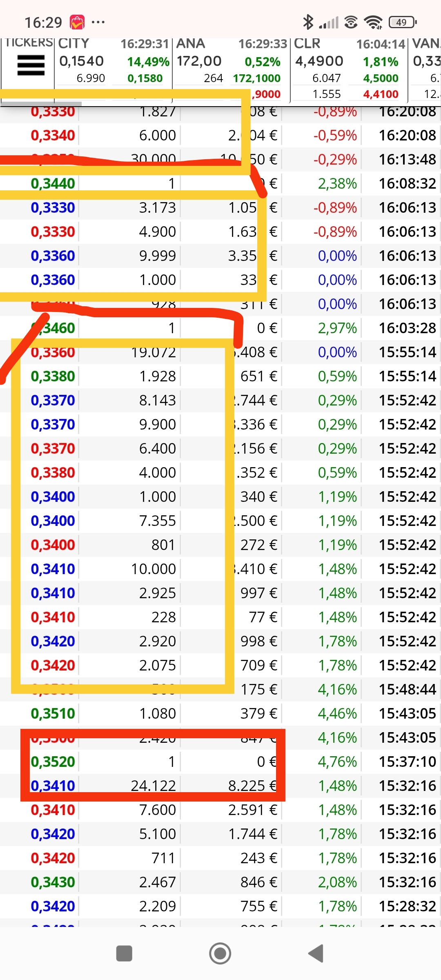This screenshot has width=441, height=980.
Task: Tap the mobile signal strength bars
Action: click(x=329, y=22)
